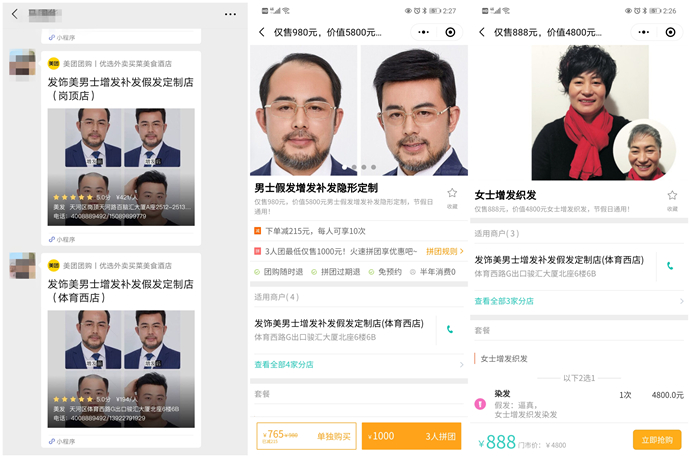Tap 3人拼团 group-buy button

pos(411,436)
